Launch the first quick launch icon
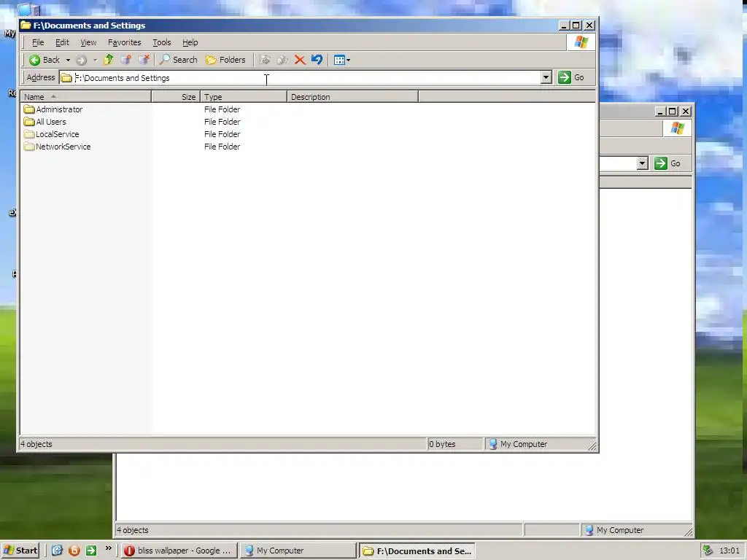The width and height of the screenshot is (747, 560). 57,551
